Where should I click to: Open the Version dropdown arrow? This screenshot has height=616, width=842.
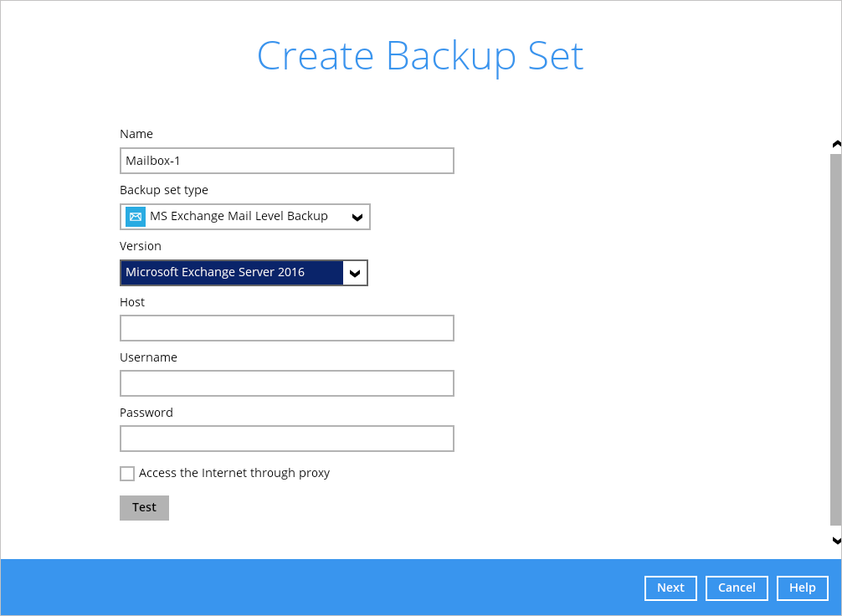pos(355,273)
